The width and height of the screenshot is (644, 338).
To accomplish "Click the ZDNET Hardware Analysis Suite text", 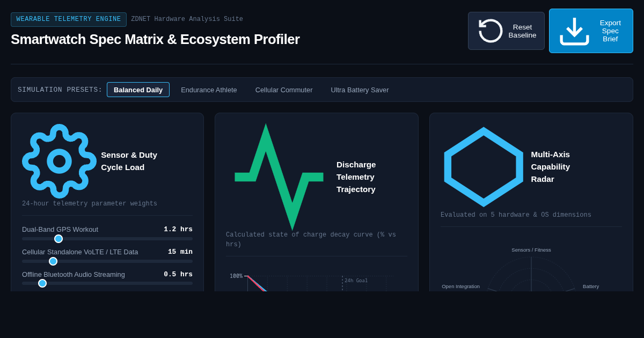I will tap(187, 19).
